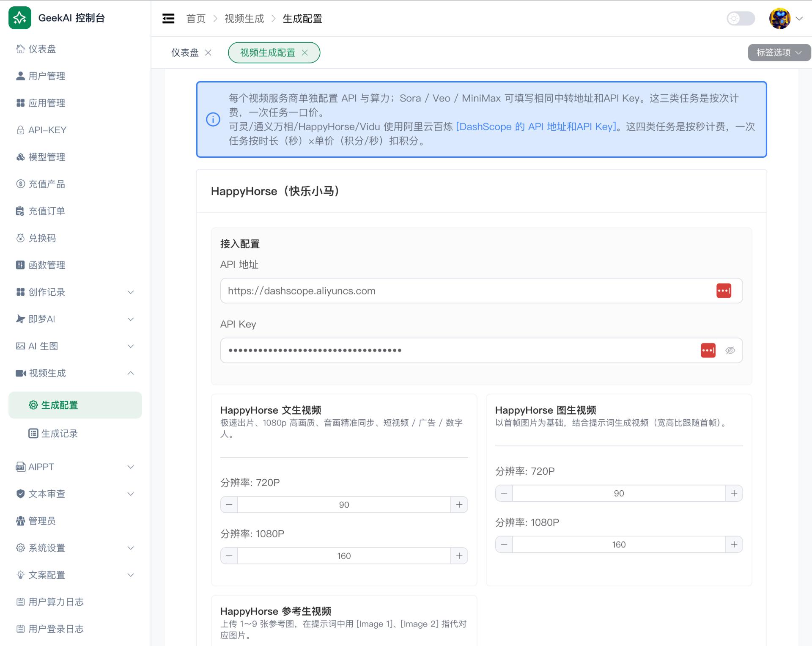Open the 标签选项 dropdown
Image resolution: width=812 pixels, height=646 pixels.
coord(779,52)
